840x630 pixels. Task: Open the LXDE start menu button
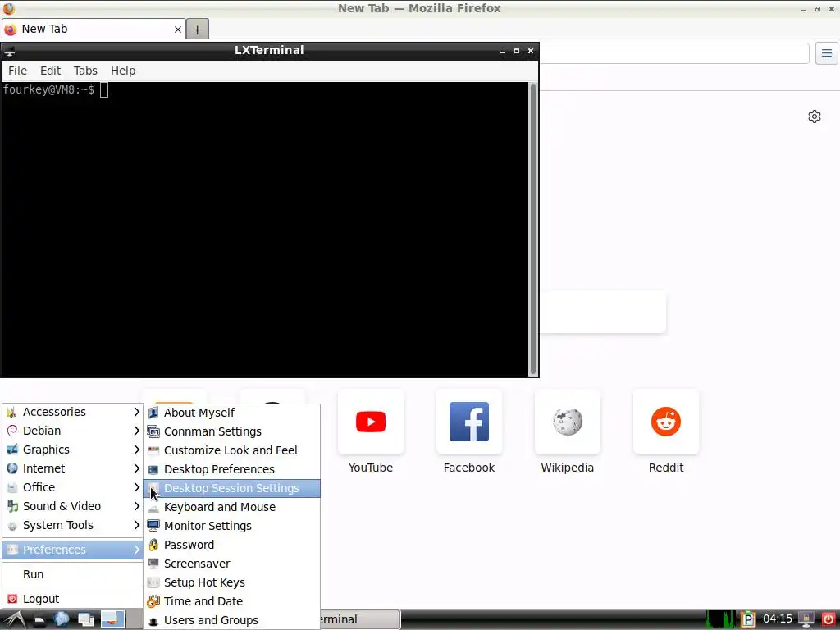[x=15, y=620]
